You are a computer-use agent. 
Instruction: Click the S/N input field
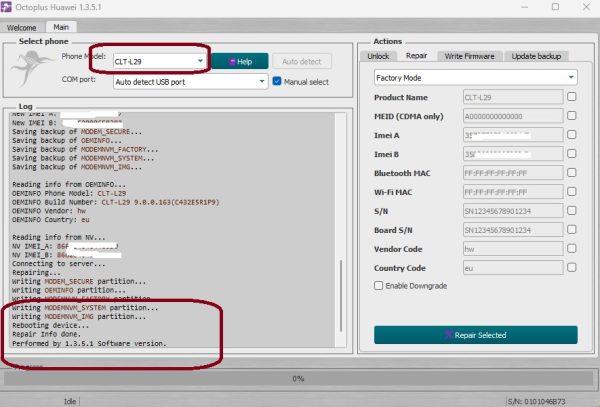click(513, 211)
